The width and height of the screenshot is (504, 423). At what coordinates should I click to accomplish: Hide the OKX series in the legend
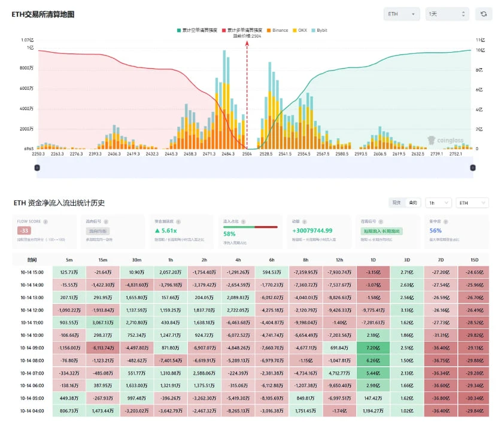[x=300, y=30]
